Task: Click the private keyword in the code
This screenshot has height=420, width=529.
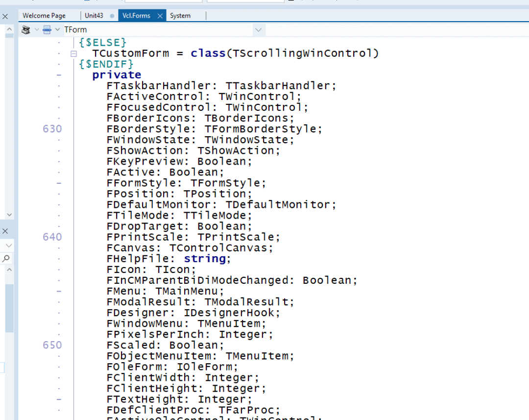Action: tap(117, 75)
